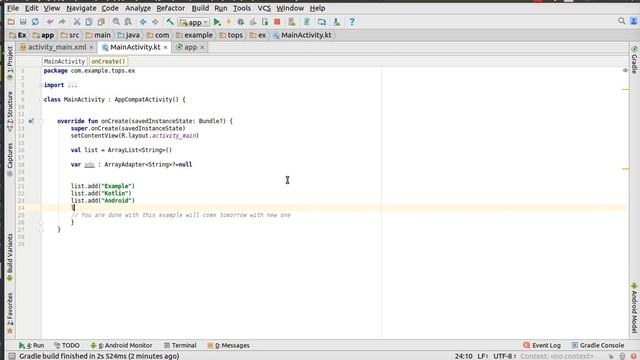Toggle the Captures tool window
Screen dimensions: 640x360
10,159
